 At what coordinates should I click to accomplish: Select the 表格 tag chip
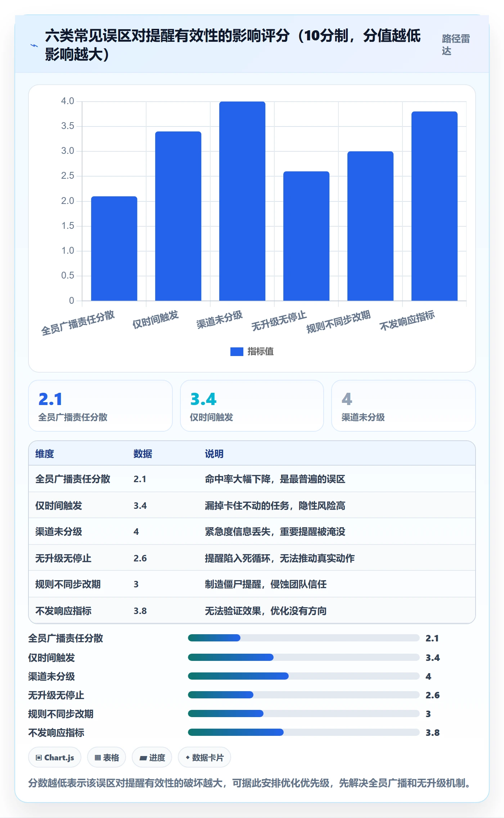pyautogui.click(x=107, y=757)
